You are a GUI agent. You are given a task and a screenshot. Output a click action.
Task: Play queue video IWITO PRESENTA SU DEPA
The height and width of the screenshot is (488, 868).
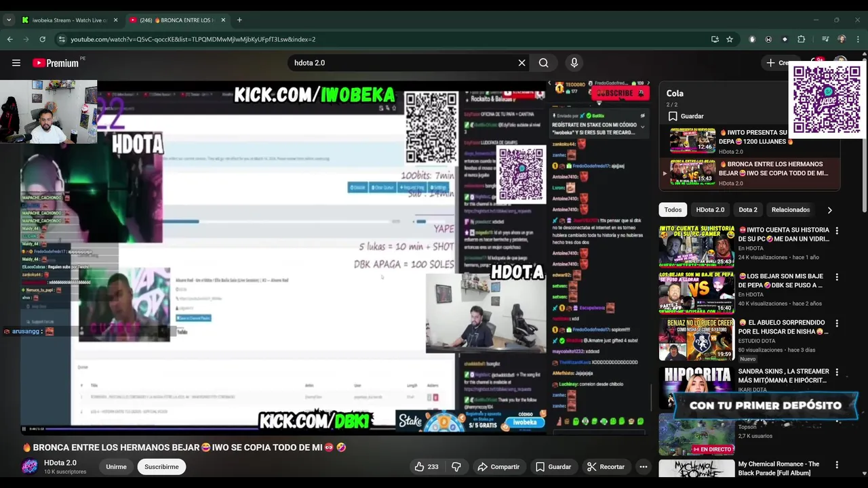pos(749,141)
